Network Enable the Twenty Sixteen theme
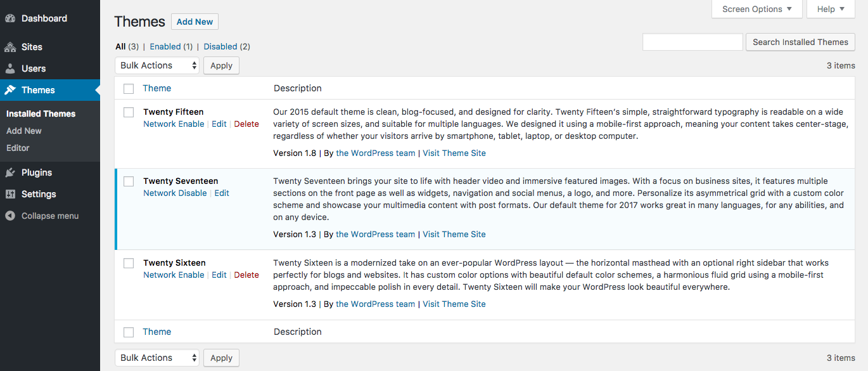868x371 pixels. pyautogui.click(x=174, y=275)
